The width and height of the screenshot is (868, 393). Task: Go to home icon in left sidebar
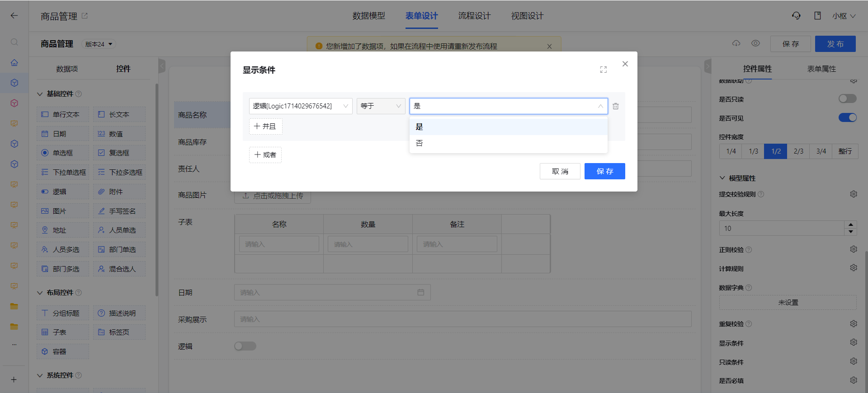(14, 62)
